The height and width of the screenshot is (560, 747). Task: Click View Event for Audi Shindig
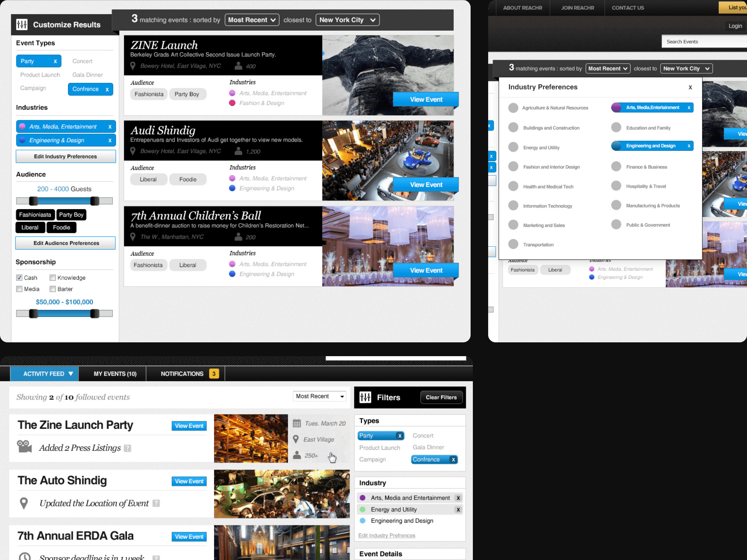click(426, 185)
